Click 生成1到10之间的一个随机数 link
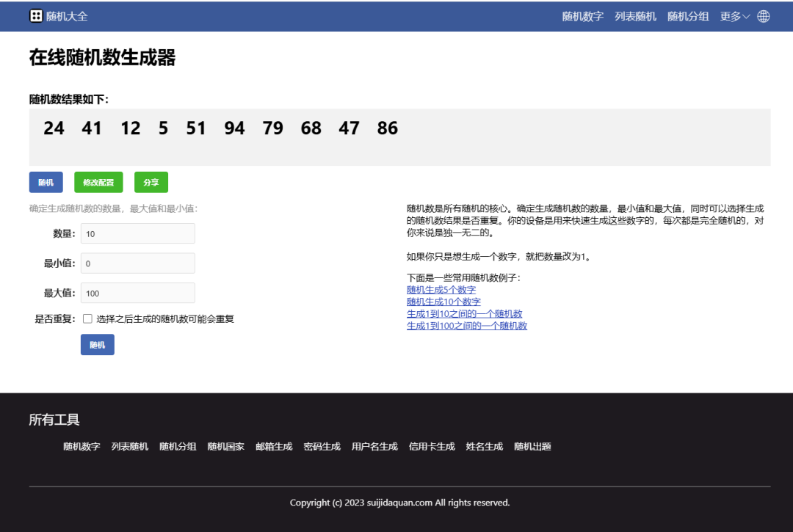Image resolution: width=793 pixels, height=532 pixels. pyautogui.click(x=466, y=313)
